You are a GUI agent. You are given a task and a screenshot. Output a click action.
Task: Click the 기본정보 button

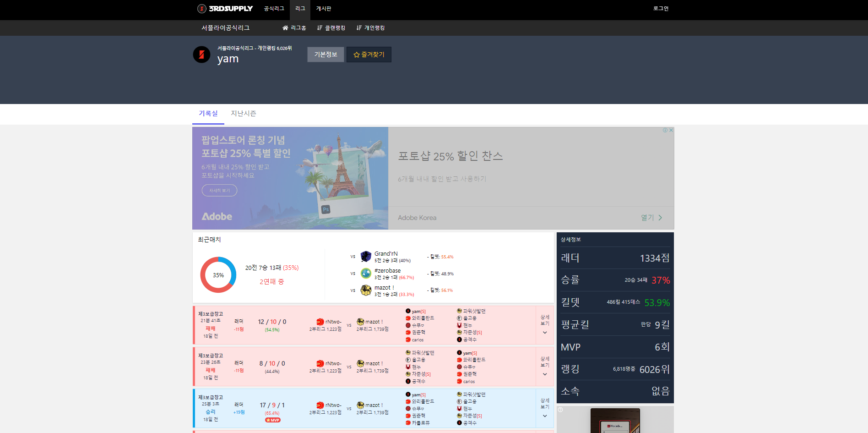click(325, 55)
